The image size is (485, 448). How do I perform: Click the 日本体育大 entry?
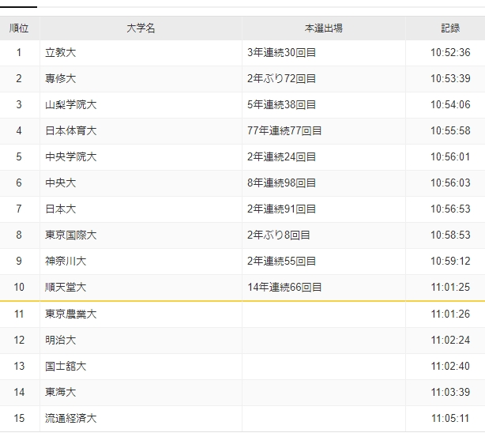tap(71, 130)
